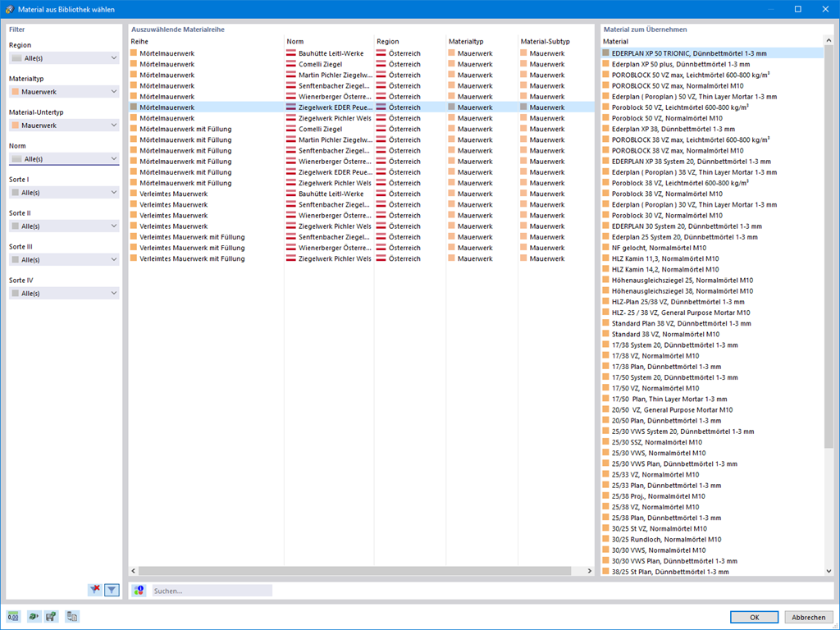Open the Materialtyp filter dropdown
840x630 pixels.
64,92
